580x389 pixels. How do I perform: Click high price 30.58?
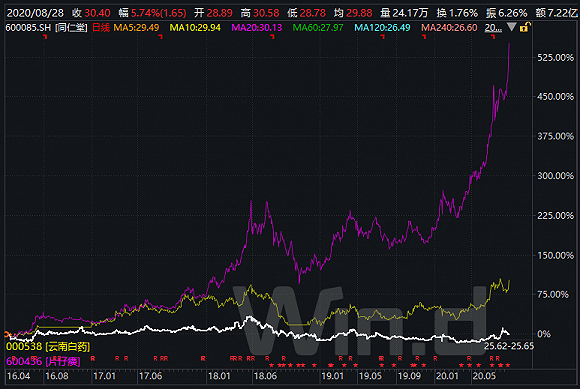[x=266, y=13]
